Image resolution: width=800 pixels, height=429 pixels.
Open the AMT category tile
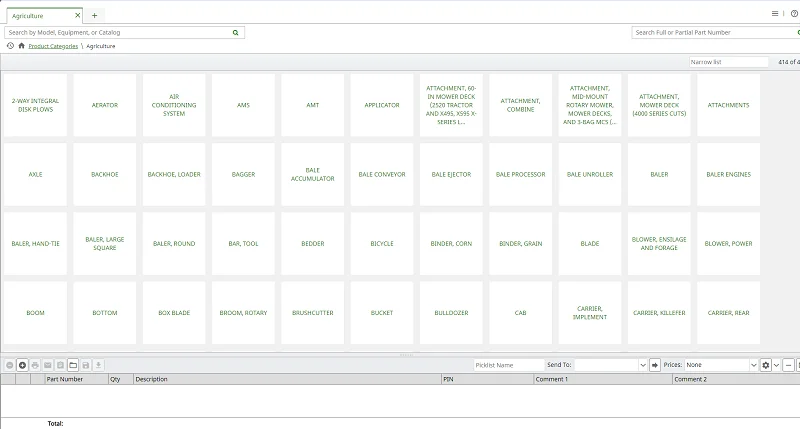pos(313,105)
